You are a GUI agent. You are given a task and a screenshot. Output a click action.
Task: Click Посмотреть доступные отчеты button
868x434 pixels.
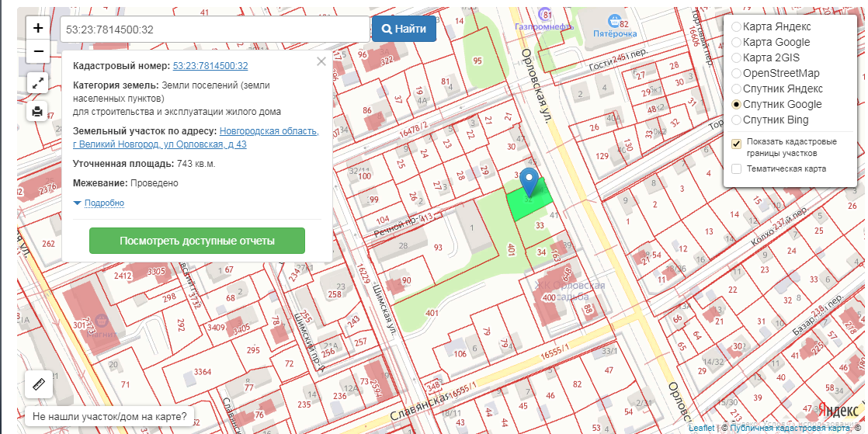point(197,241)
